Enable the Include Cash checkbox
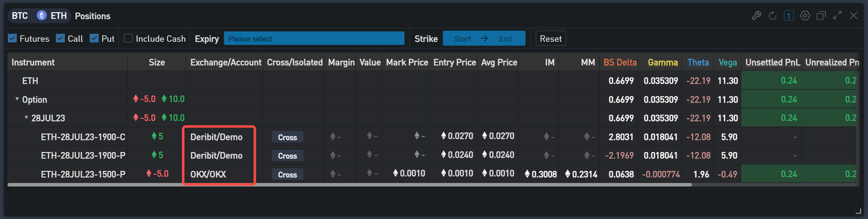This screenshot has height=219, width=868. (128, 39)
